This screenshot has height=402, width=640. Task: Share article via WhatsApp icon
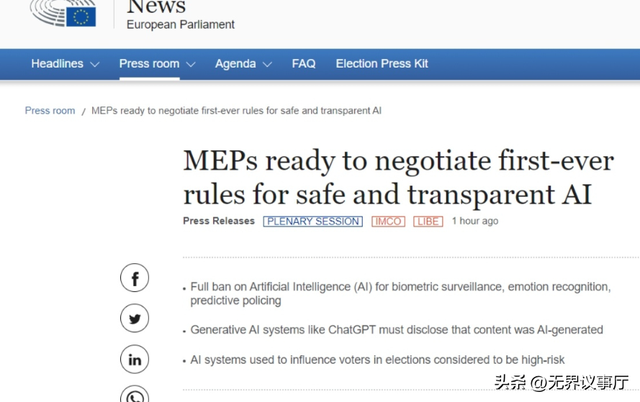pos(135,395)
